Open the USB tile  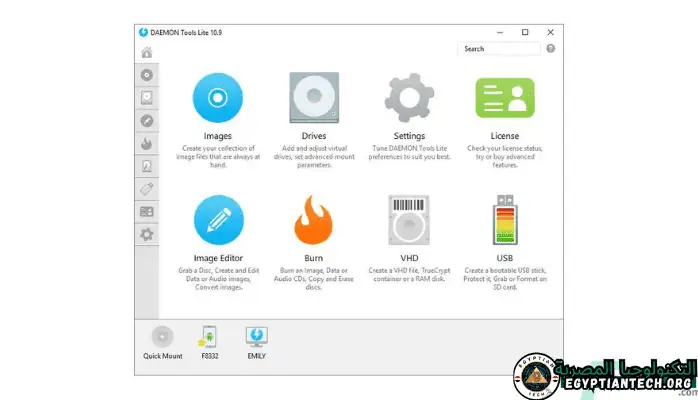tap(504, 220)
